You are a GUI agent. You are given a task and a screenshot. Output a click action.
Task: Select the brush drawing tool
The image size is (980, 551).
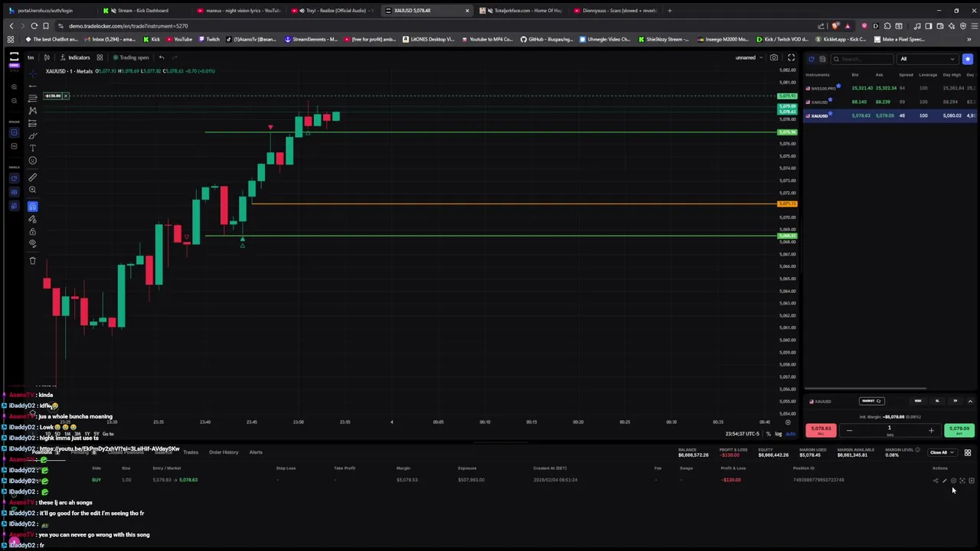tap(32, 135)
